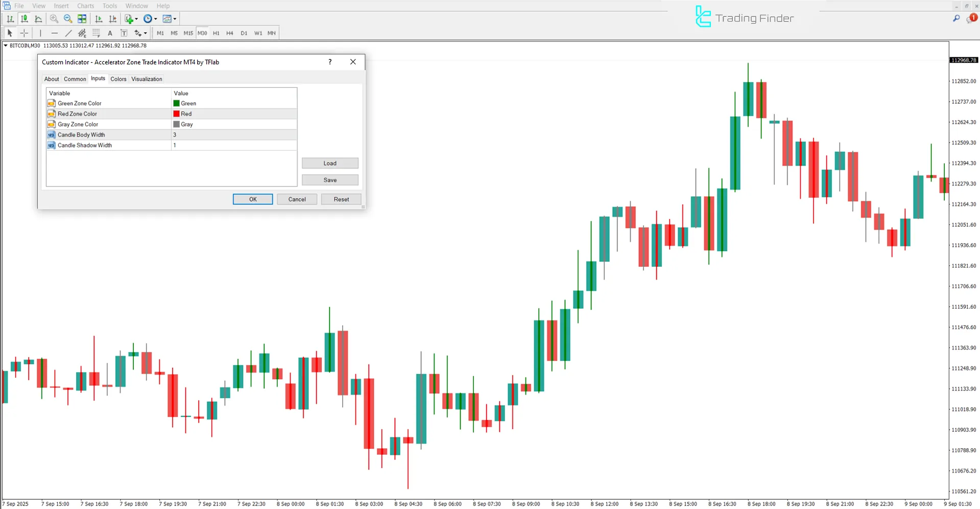The width and height of the screenshot is (980, 509).
Task: Confirm indicator settings with OK
Action: coord(252,199)
